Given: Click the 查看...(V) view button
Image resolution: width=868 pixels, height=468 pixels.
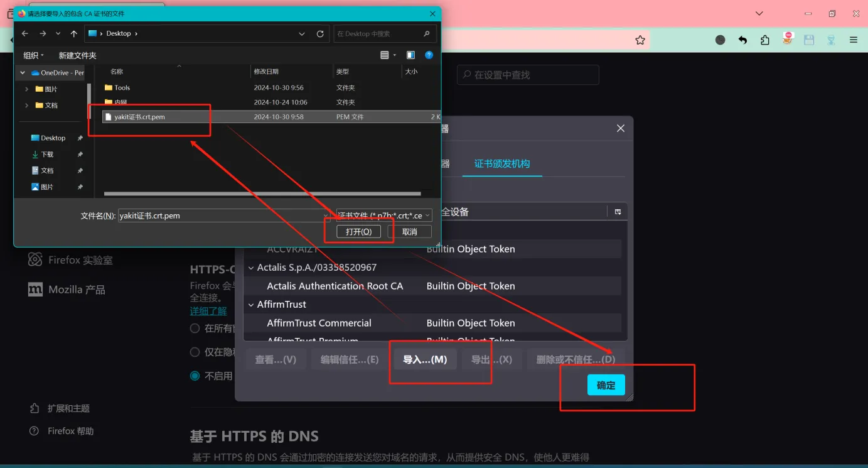Looking at the screenshot, I should [276, 360].
